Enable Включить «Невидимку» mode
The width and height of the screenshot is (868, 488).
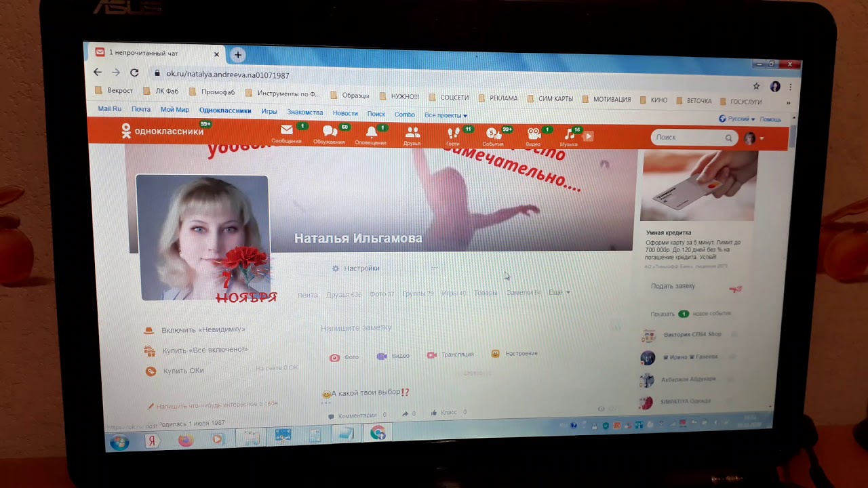pyautogui.click(x=195, y=330)
